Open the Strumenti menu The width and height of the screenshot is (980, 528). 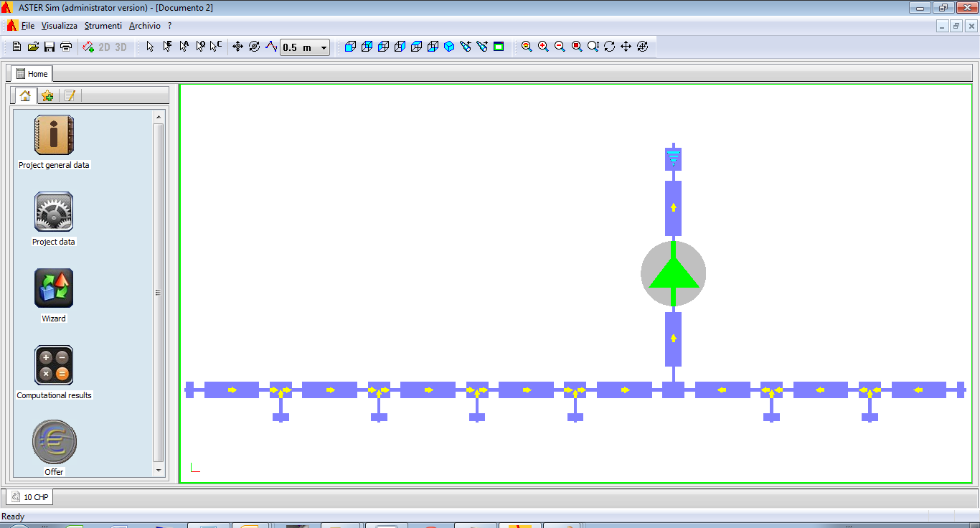click(103, 26)
